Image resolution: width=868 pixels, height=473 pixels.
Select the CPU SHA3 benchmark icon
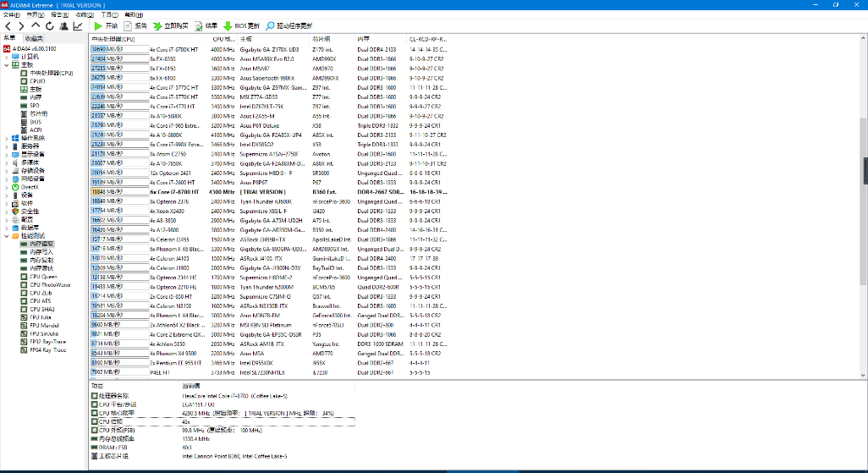pyautogui.click(x=24, y=309)
